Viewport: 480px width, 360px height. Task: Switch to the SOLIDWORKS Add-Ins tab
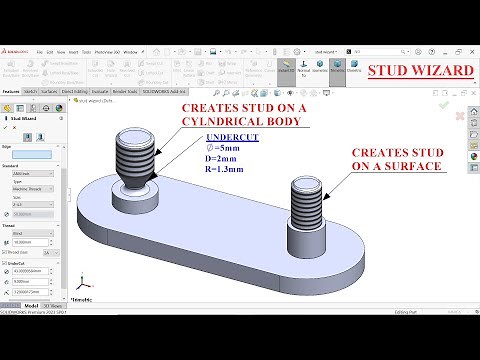(164, 91)
